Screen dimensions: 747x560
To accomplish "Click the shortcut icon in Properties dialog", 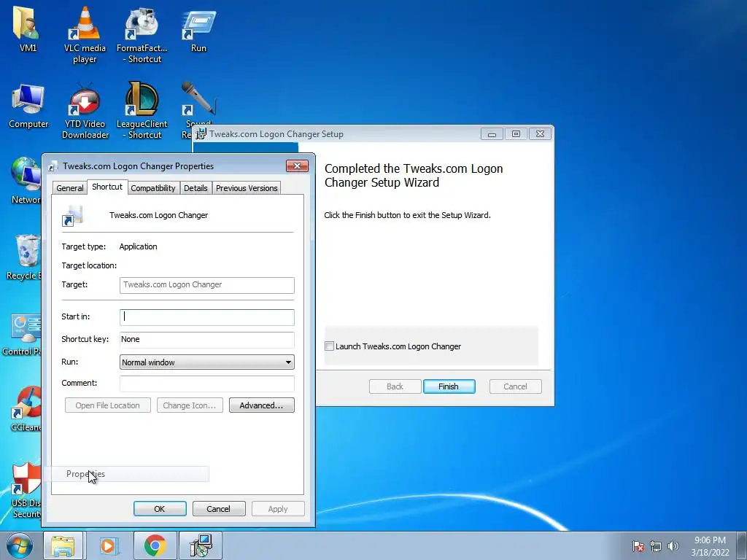I will [72, 216].
